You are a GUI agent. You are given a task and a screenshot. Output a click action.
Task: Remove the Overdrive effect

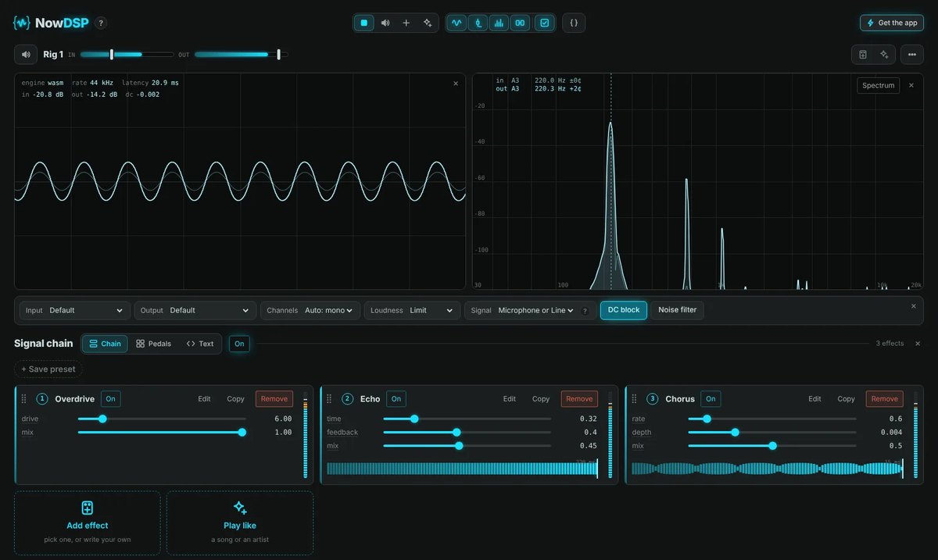point(274,399)
